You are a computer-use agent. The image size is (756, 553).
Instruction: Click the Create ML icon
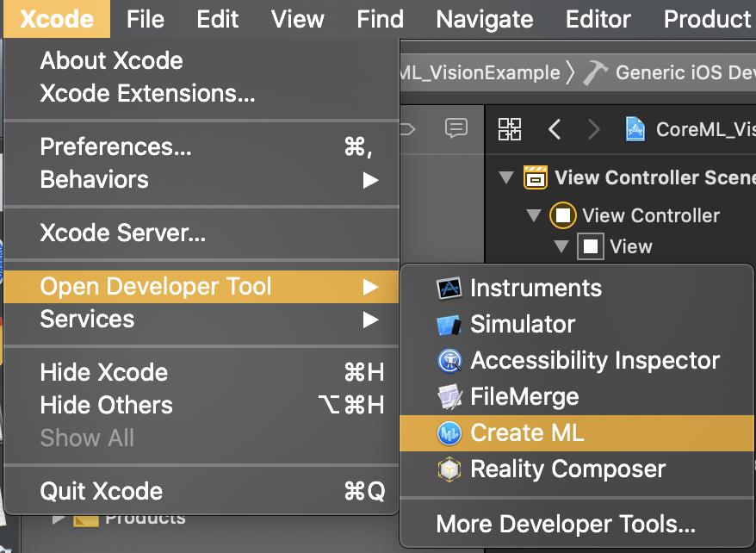[x=449, y=433]
